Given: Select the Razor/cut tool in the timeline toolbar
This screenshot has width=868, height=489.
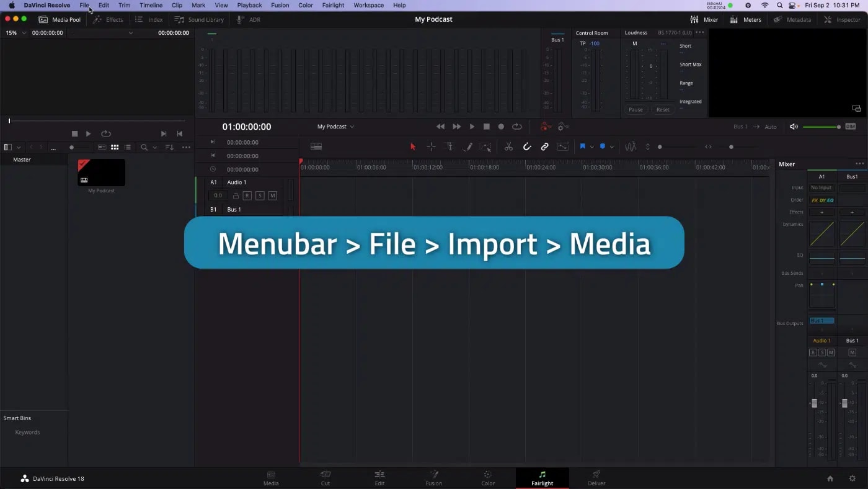Looking at the screenshot, I should 508,146.
